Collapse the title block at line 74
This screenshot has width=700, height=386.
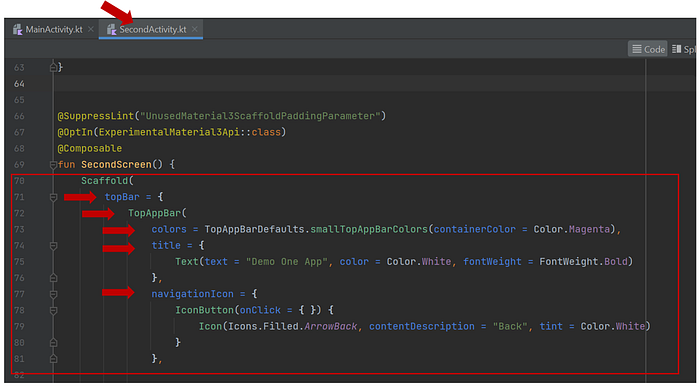(x=53, y=246)
